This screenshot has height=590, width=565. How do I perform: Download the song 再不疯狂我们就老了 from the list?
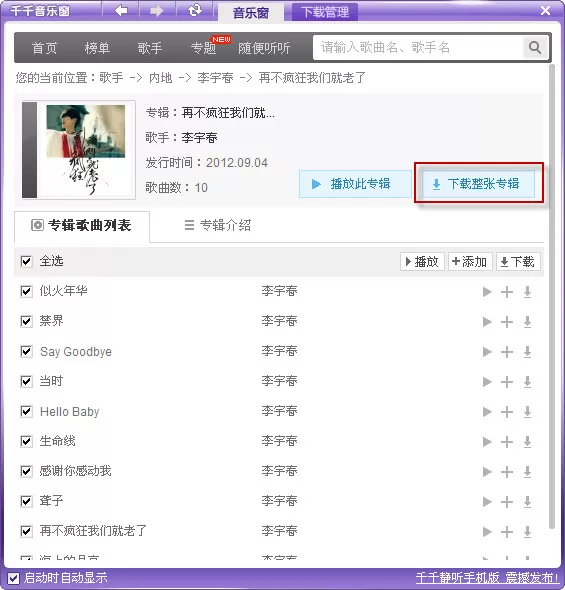(x=527, y=532)
